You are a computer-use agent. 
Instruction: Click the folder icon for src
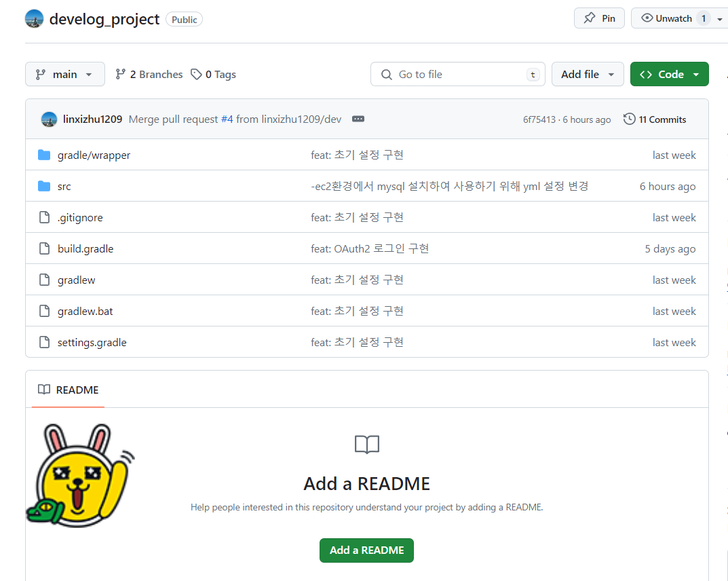click(44, 186)
